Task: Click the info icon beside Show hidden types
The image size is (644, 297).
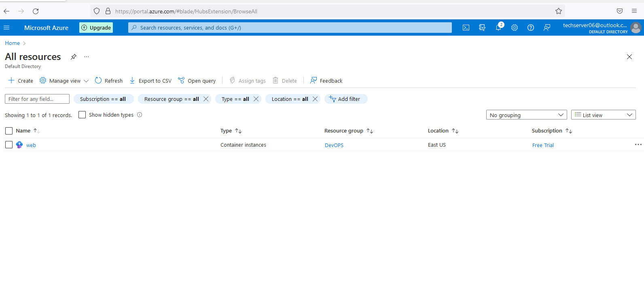Action: coord(140,115)
